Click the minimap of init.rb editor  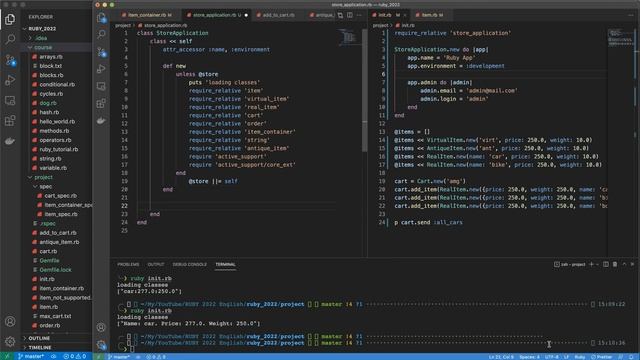pyautogui.click(x=620, y=38)
